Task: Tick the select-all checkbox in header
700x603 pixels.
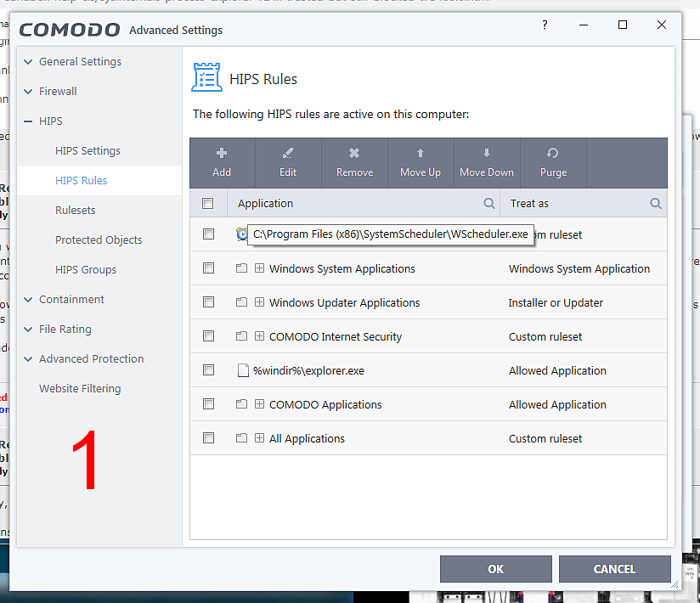Action: click(x=207, y=204)
